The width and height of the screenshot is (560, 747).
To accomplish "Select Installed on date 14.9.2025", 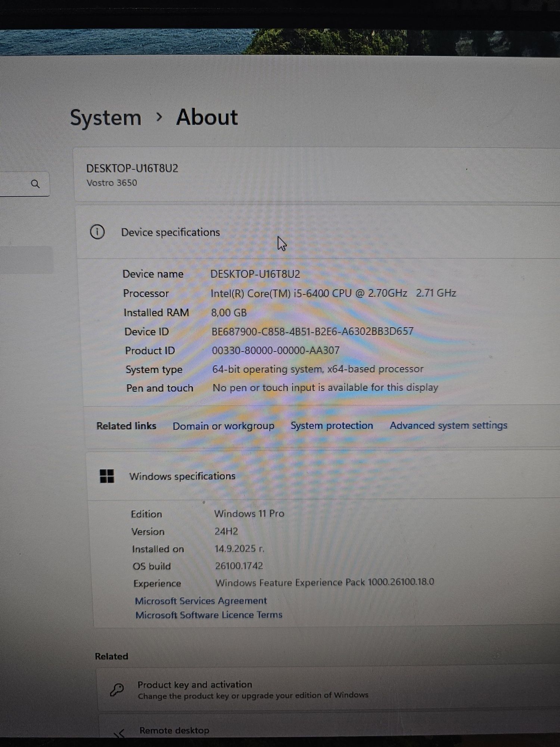I will (x=239, y=548).
